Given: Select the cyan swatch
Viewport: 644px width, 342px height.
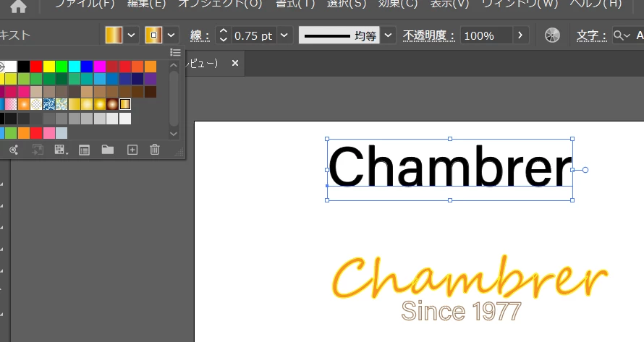Looking at the screenshot, I should [x=75, y=66].
